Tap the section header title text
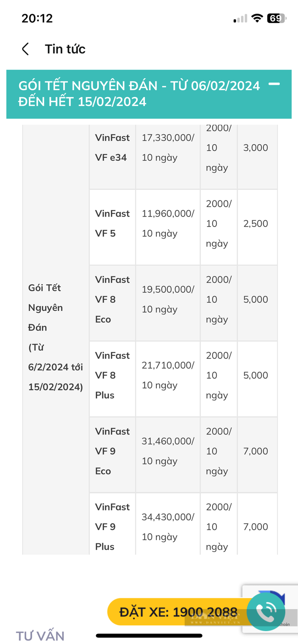The width and height of the screenshot is (298, 644). coord(139,93)
